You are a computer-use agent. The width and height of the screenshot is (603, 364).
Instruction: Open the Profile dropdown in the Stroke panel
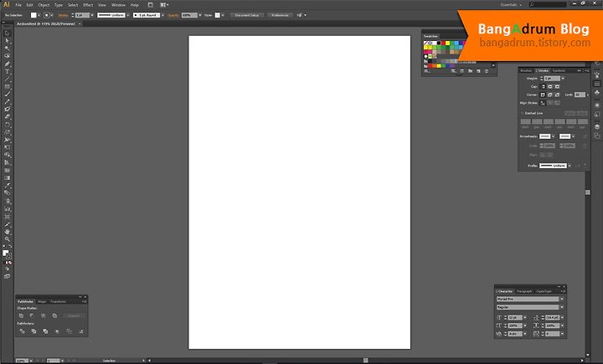tap(569, 166)
